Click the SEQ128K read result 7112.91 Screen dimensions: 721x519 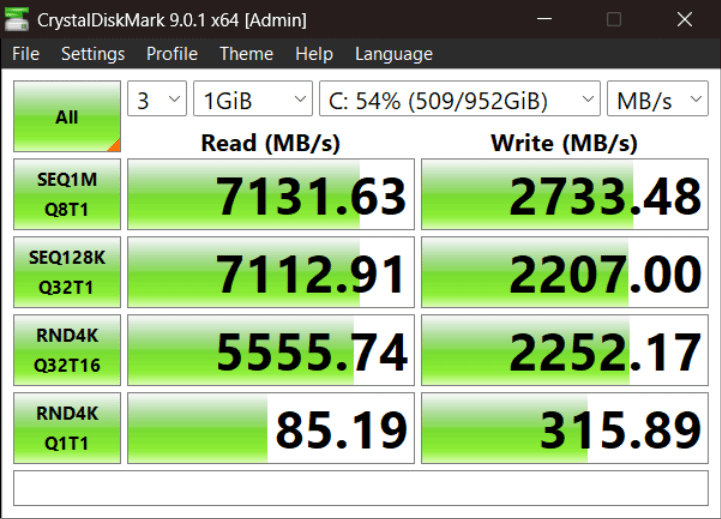[x=271, y=272]
